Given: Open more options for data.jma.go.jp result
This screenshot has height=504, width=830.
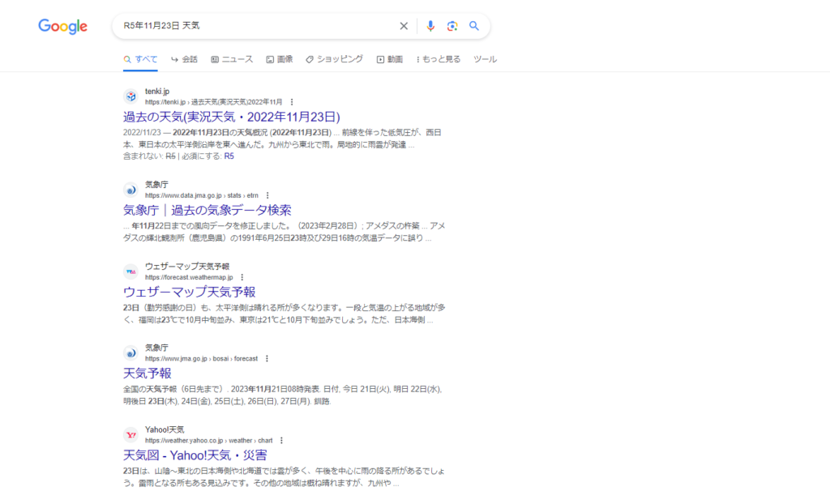Looking at the screenshot, I should (x=267, y=195).
